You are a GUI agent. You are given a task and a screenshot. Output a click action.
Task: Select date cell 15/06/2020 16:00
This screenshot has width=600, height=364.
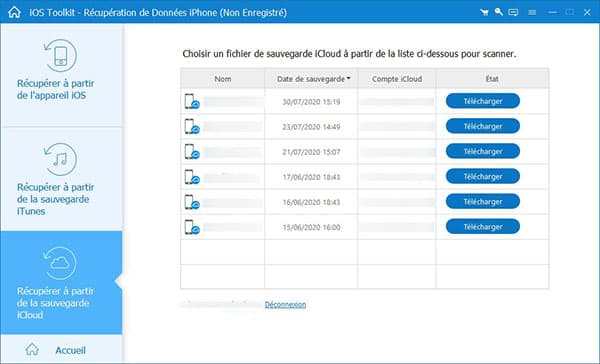[x=311, y=227]
